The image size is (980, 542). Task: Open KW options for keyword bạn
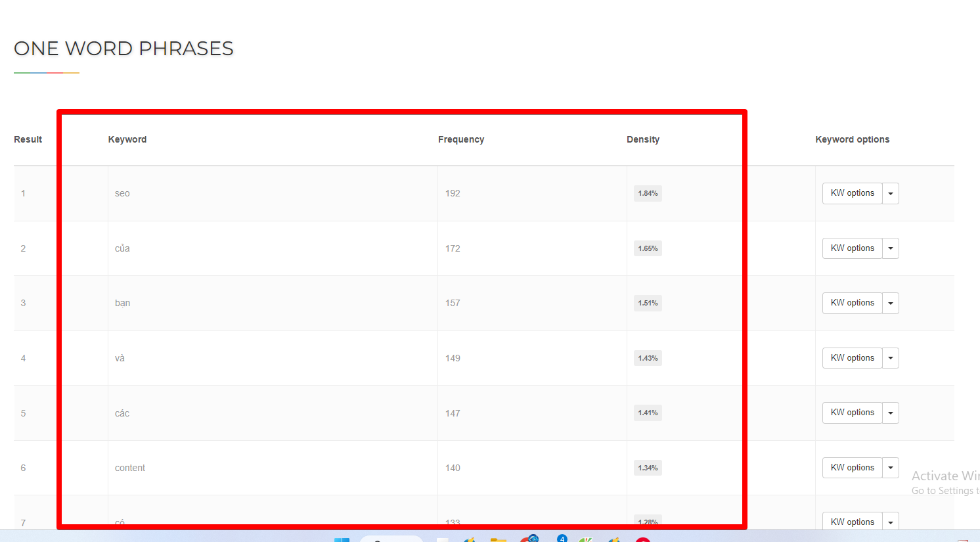[852, 303]
